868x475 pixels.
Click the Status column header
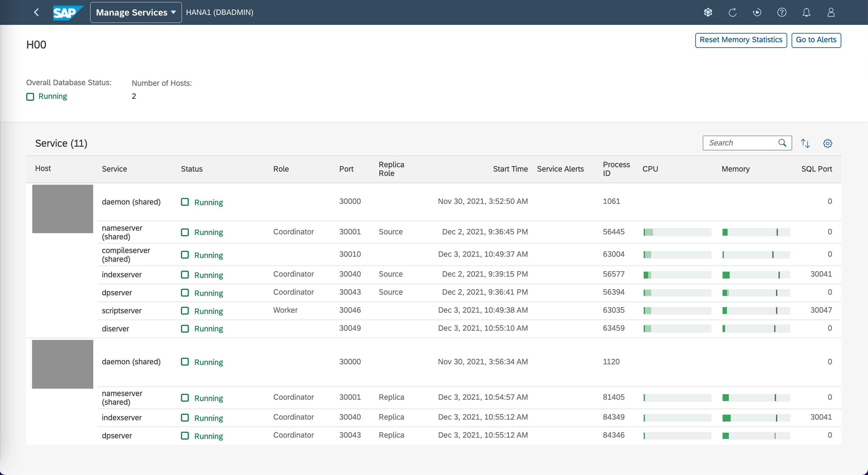191,169
